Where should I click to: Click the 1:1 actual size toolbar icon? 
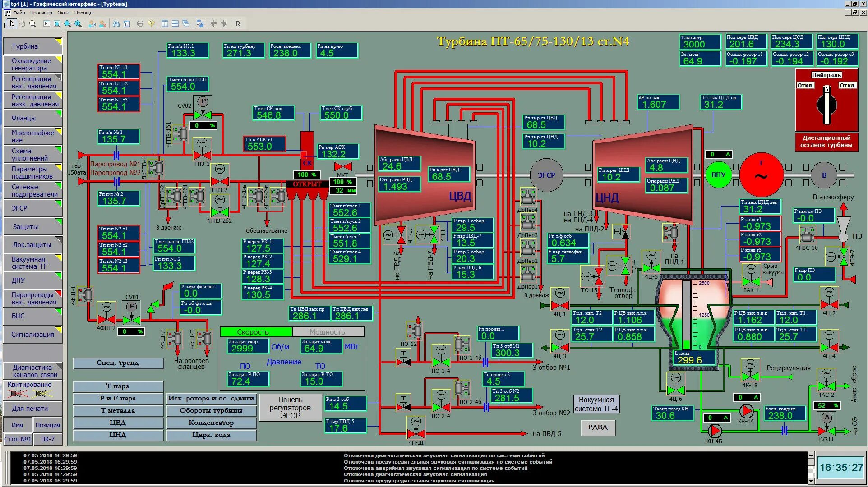coord(46,23)
